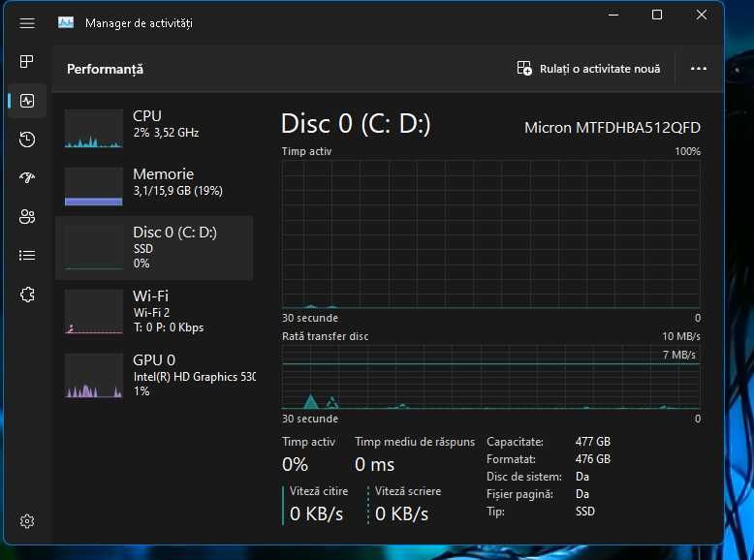Open the App history page icon
The image size is (754, 560).
tap(27, 140)
